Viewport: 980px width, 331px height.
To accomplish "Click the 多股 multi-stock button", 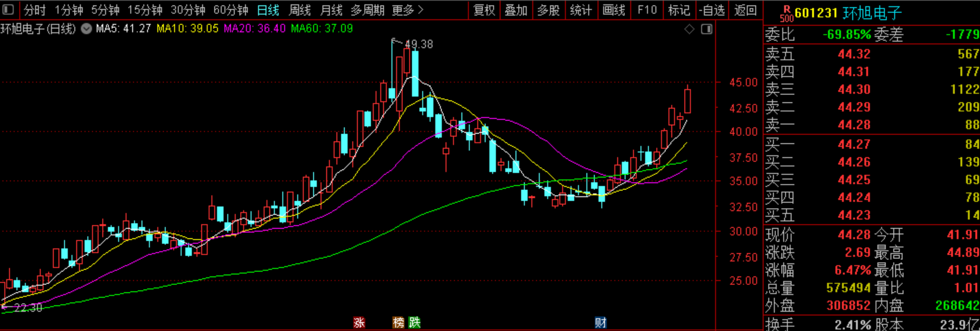I will pyautogui.click(x=548, y=10).
